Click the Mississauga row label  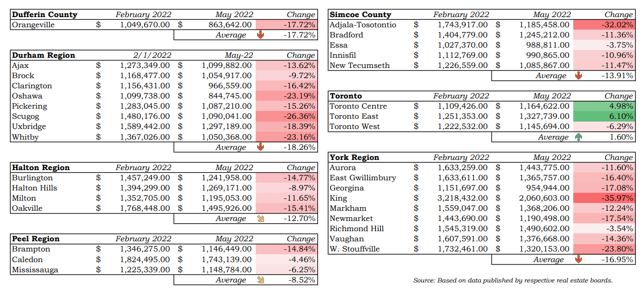coord(35,269)
